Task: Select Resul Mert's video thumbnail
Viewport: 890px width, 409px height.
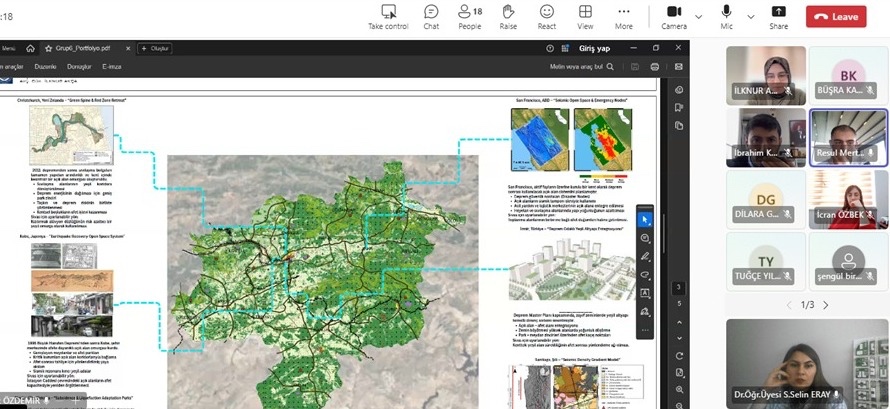Action: coord(848,138)
